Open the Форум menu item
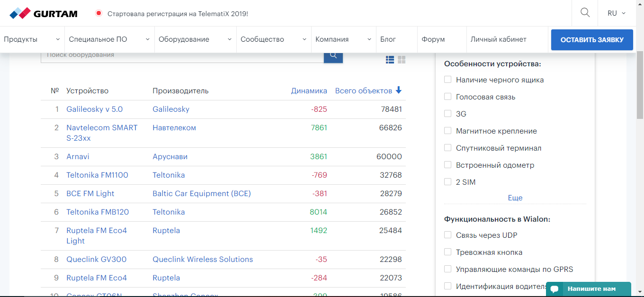 click(433, 39)
